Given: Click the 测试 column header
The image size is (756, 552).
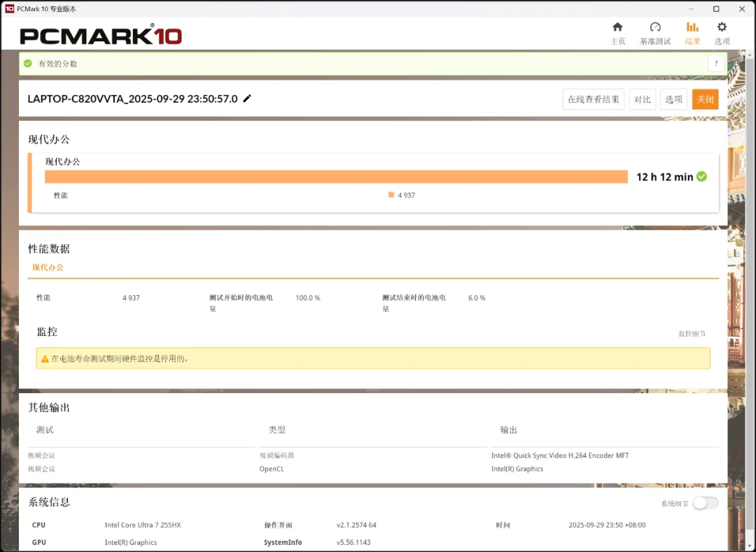Looking at the screenshot, I should (x=45, y=430).
